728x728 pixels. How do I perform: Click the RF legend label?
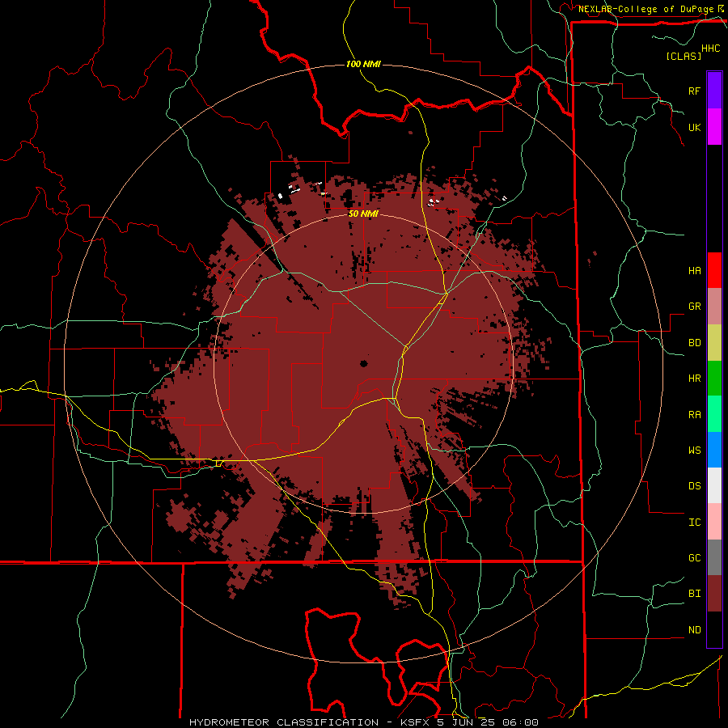pyautogui.click(x=694, y=91)
